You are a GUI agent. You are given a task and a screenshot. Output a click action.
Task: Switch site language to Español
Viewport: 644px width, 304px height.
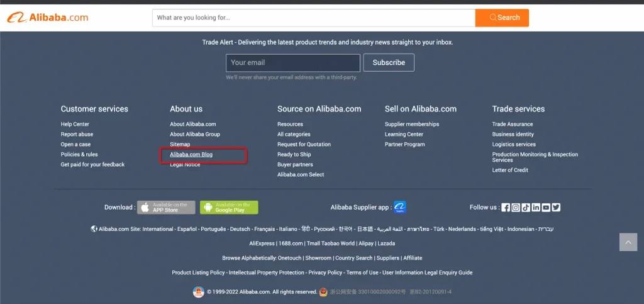click(187, 229)
